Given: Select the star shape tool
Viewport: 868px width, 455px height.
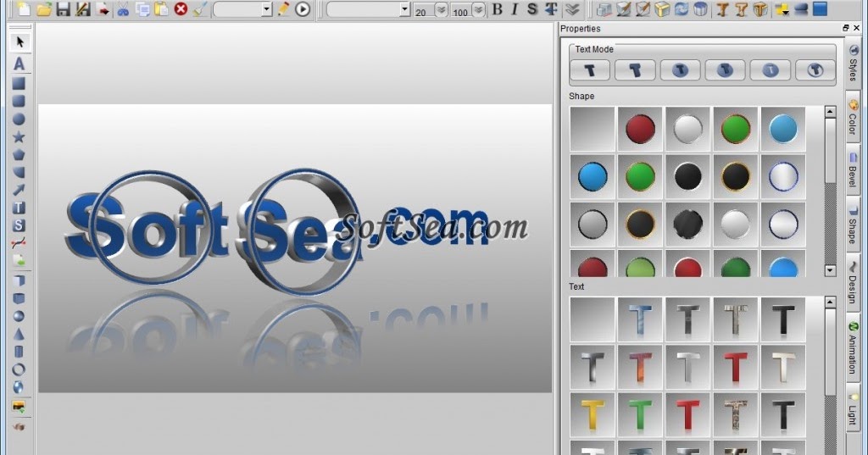Looking at the screenshot, I should (19, 136).
